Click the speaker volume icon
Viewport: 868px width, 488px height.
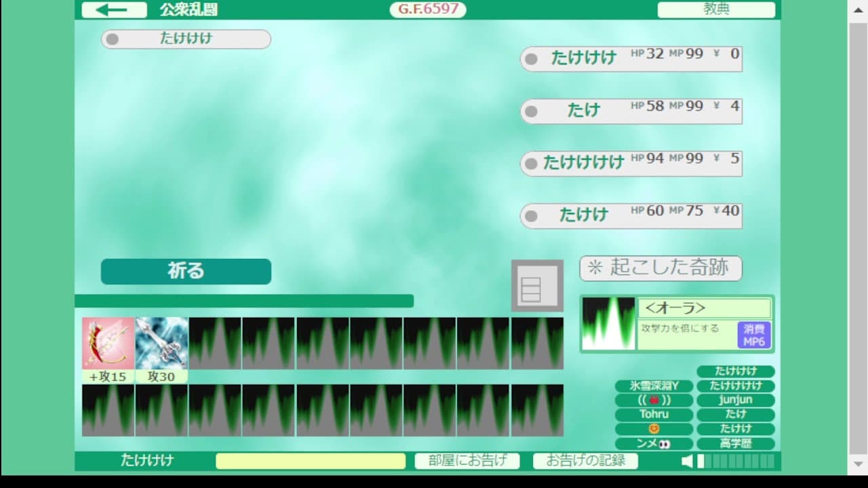click(x=687, y=462)
